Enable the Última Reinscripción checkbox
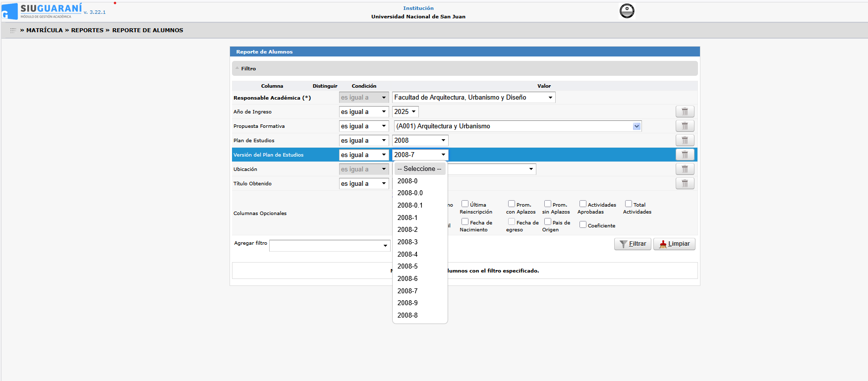Viewport: 868px width, 381px height. (x=465, y=204)
